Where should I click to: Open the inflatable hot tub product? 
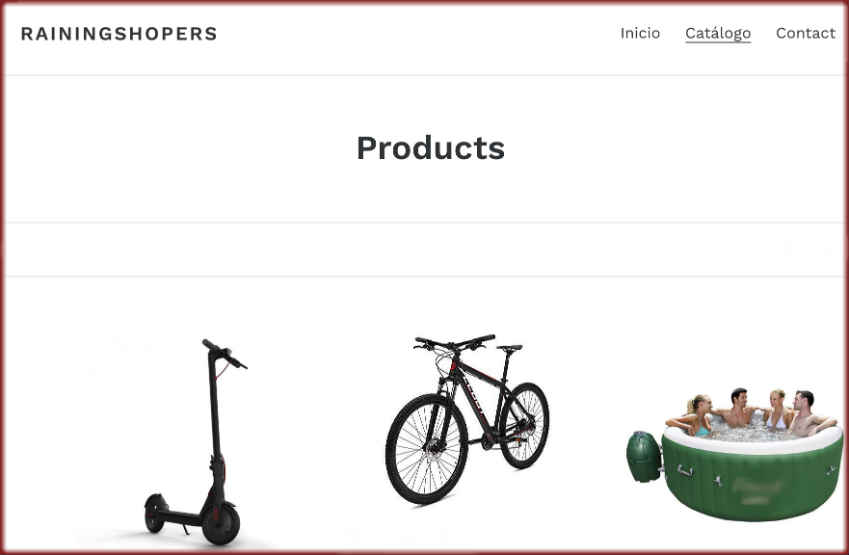735,454
